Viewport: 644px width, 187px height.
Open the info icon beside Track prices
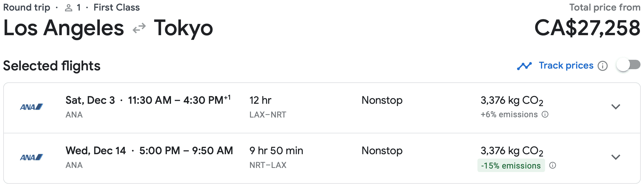(x=602, y=66)
